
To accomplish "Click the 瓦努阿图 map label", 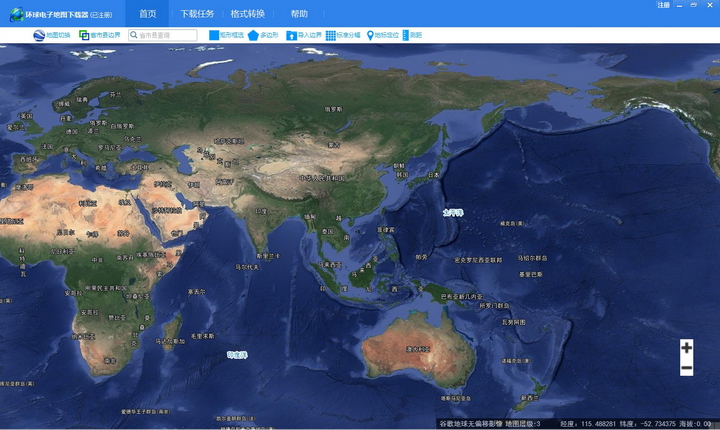I will (513, 322).
